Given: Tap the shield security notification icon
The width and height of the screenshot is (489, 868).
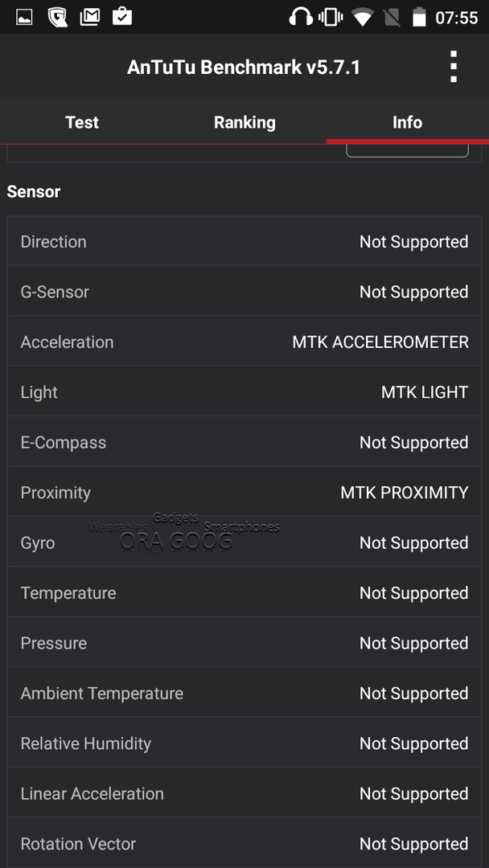Looking at the screenshot, I should (58, 17).
